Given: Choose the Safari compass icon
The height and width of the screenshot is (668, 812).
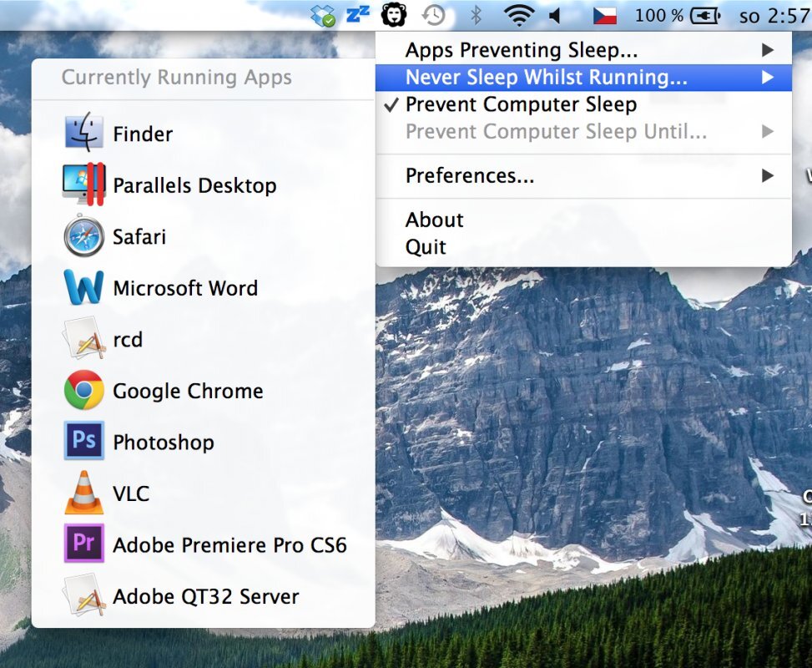Looking at the screenshot, I should (83, 236).
